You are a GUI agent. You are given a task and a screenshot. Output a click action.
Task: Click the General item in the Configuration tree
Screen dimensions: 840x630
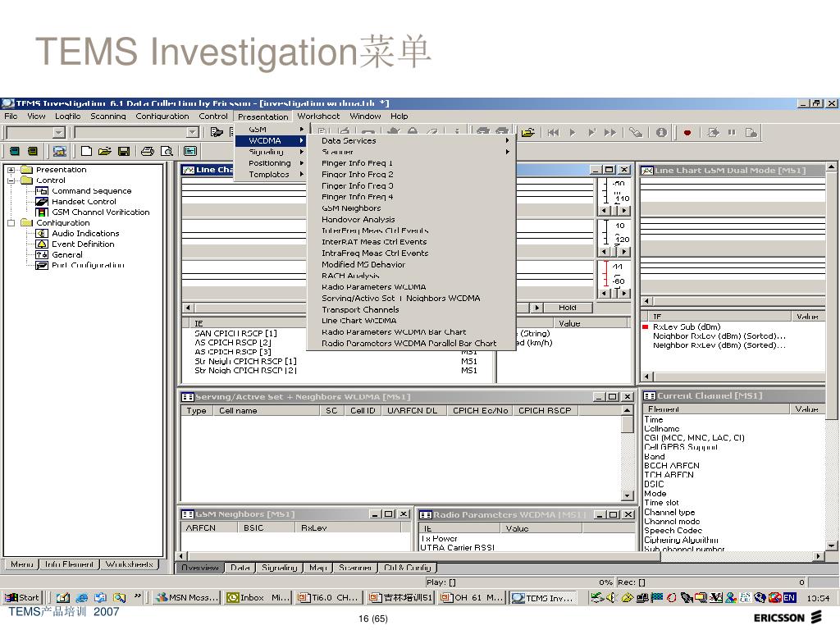[x=67, y=255]
